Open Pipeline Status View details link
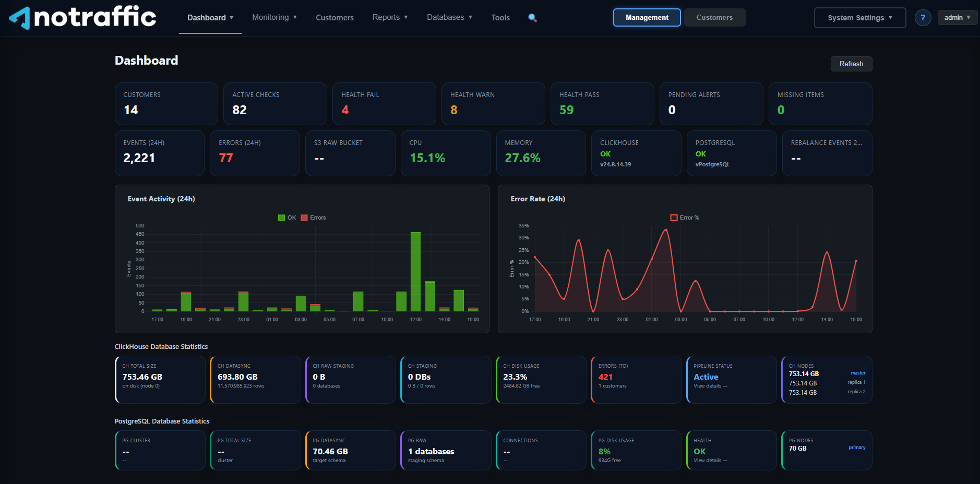The width and height of the screenshot is (980, 484). coord(710,386)
